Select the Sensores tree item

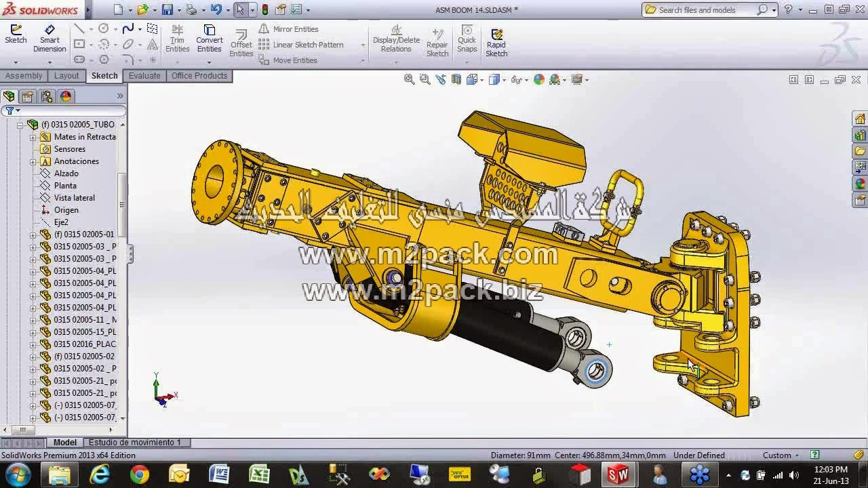(69, 149)
